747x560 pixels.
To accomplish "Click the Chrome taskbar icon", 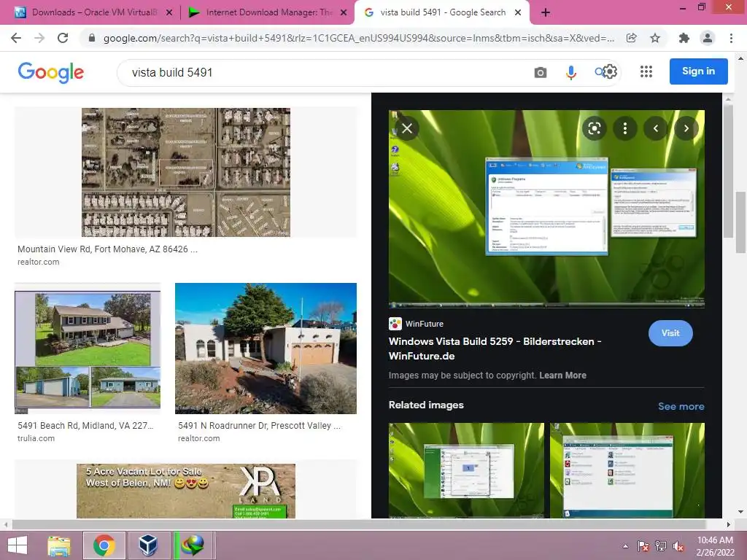I will [x=104, y=545].
